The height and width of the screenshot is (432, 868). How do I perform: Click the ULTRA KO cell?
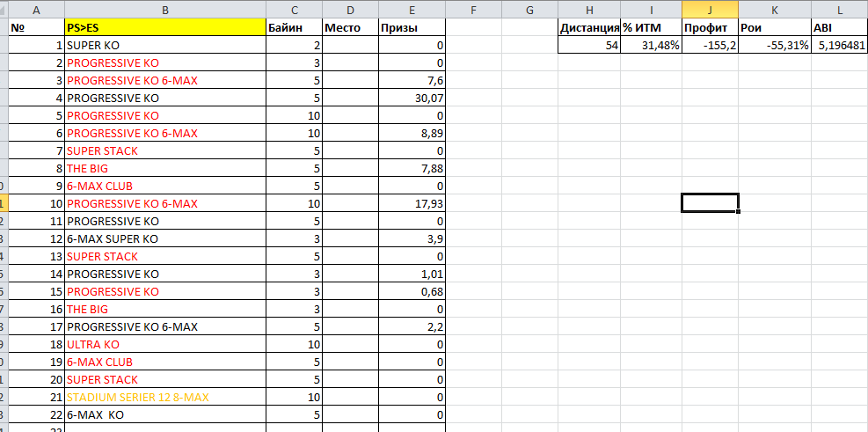point(165,345)
